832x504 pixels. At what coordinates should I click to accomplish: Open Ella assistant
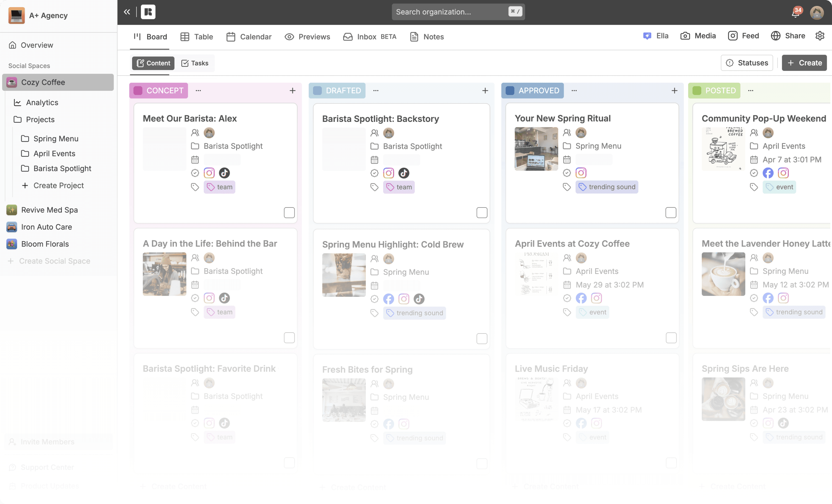[x=656, y=36]
